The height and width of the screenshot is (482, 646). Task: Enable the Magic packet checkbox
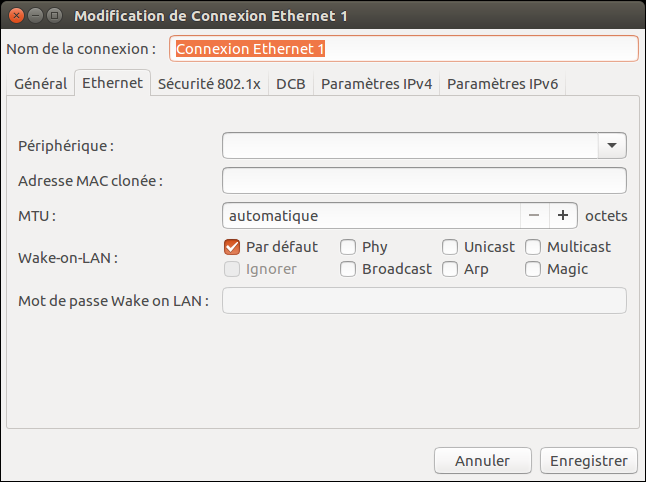pyautogui.click(x=533, y=269)
